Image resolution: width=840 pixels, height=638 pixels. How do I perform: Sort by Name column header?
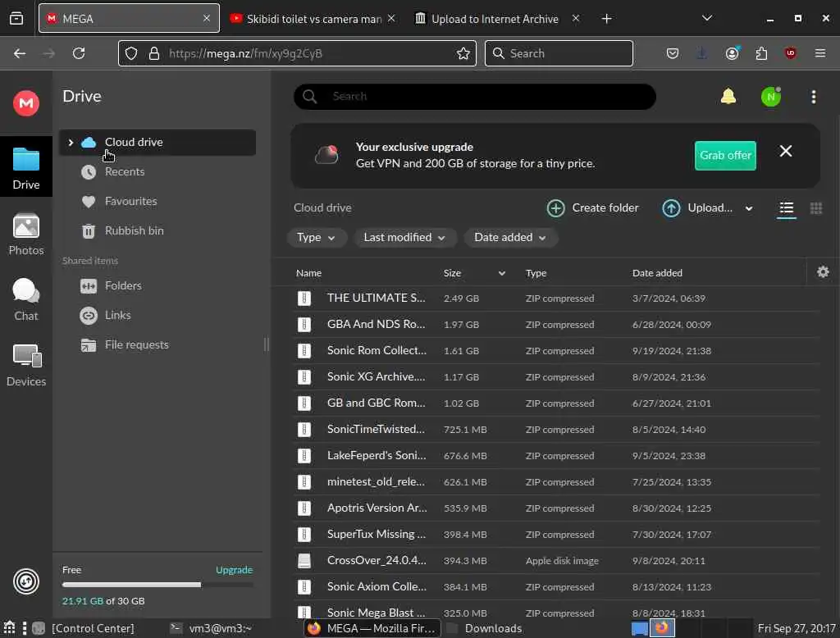(x=308, y=273)
